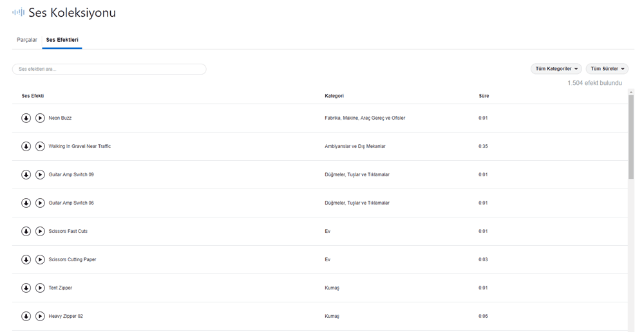This screenshot has height=332, width=644.
Task: Click the sound effects search field
Action: point(109,69)
